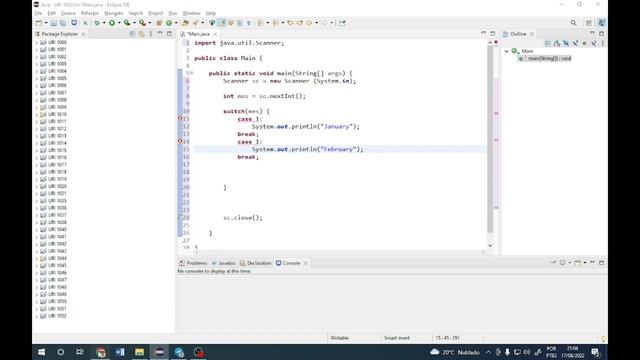Click the Coverage run icon in toolbar

point(127,23)
